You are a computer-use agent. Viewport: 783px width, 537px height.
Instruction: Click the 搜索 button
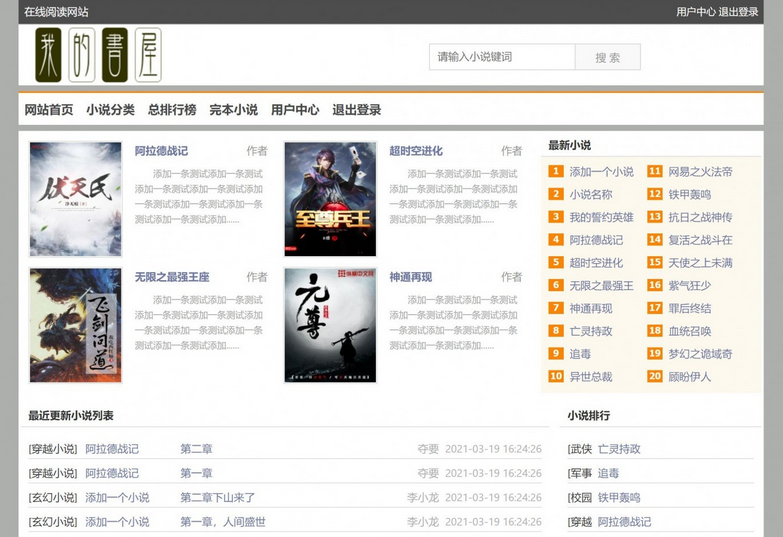(608, 57)
